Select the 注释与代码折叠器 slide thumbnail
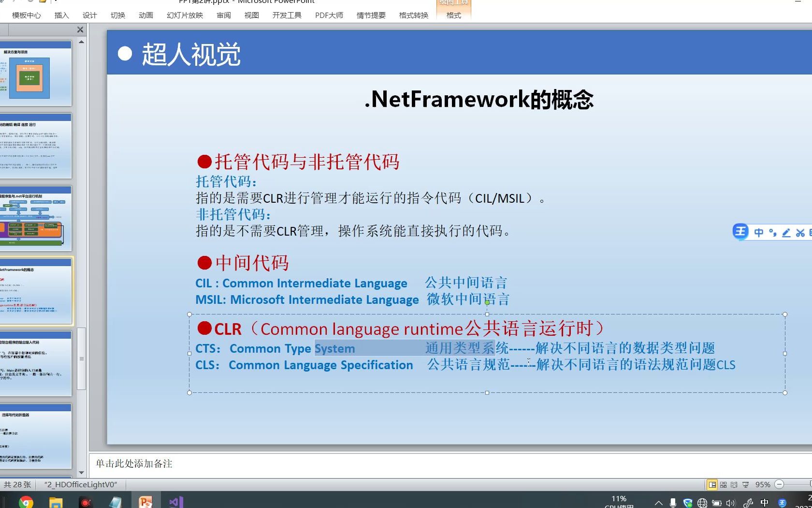 (35, 436)
